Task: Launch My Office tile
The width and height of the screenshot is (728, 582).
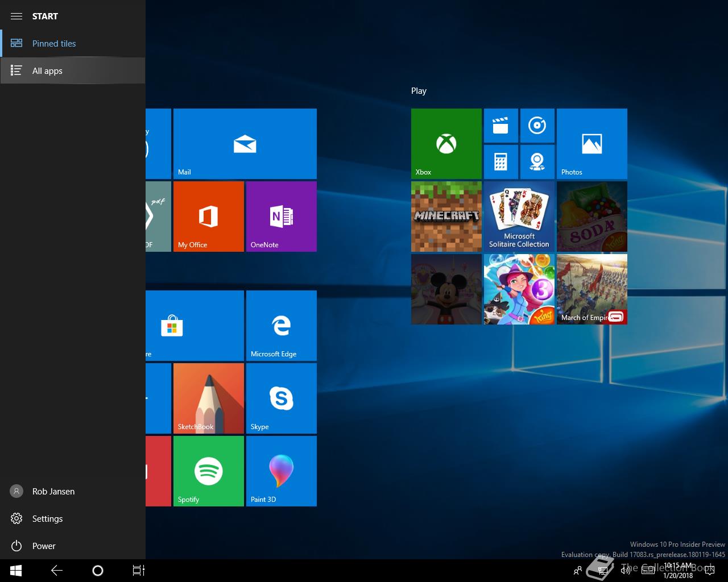Action: [209, 217]
